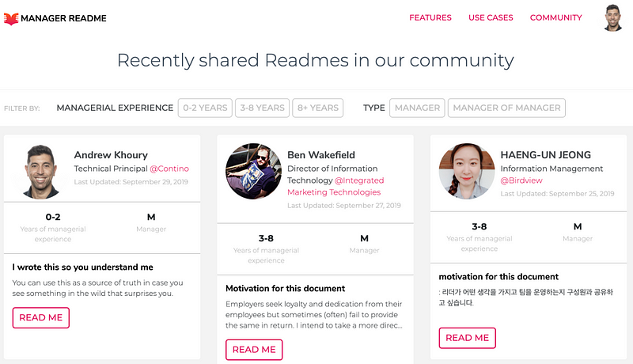This screenshot has width=633, height=364.
Task: Open the Use Cases menu item
Action: pos(491,17)
